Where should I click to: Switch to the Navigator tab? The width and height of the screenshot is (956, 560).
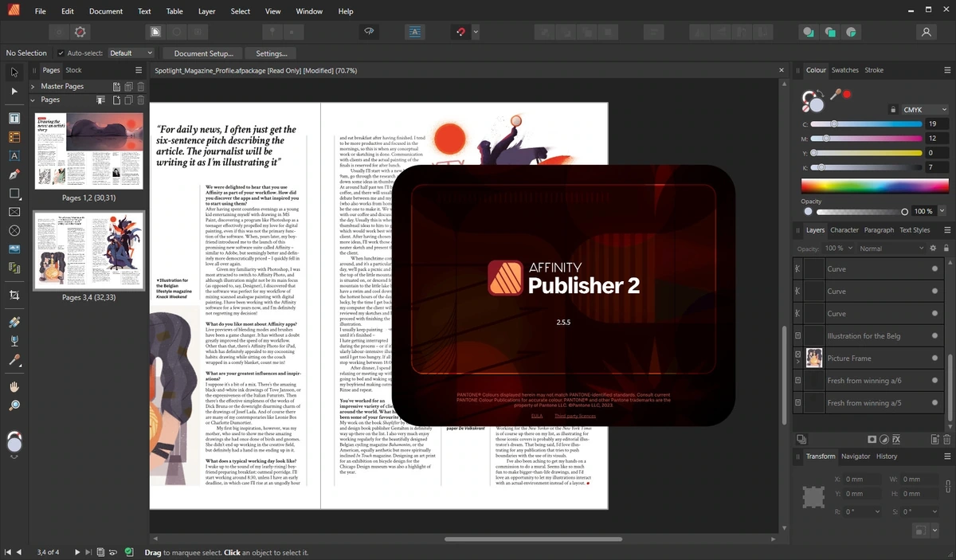856,456
